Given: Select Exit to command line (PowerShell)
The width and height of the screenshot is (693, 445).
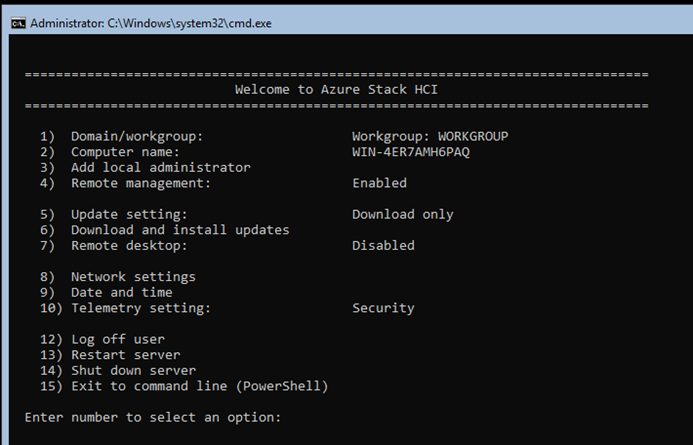Looking at the screenshot, I should tap(199, 386).
